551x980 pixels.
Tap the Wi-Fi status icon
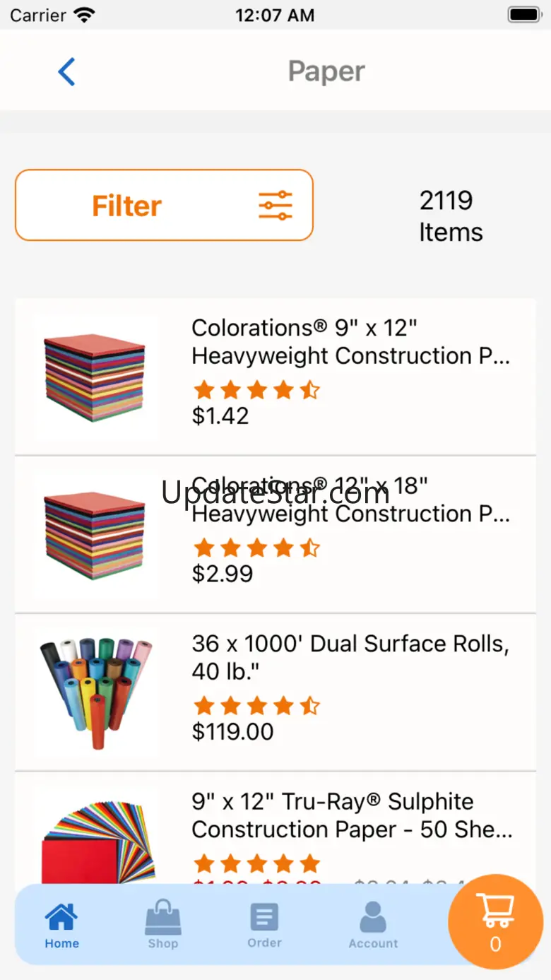pyautogui.click(x=84, y=15)
